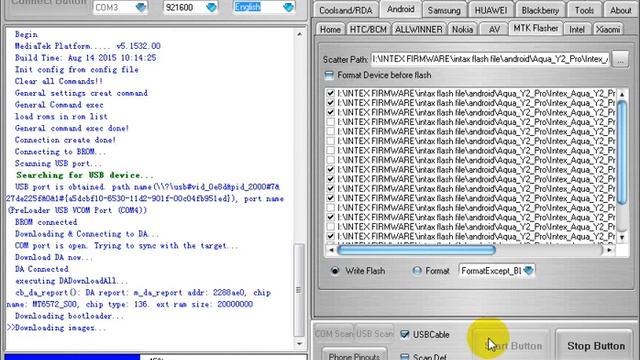
Task: Click the 'DA Connected' log line
Action: pos(42,269)
